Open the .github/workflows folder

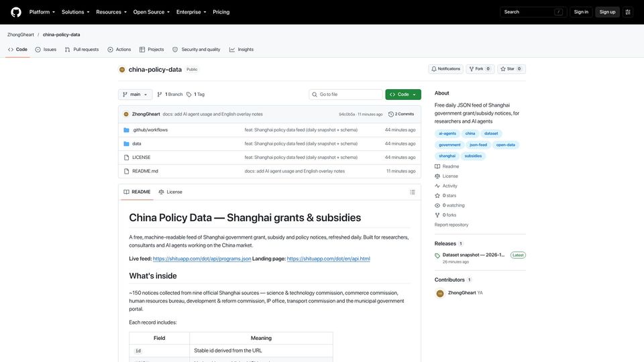pos(150,129)
